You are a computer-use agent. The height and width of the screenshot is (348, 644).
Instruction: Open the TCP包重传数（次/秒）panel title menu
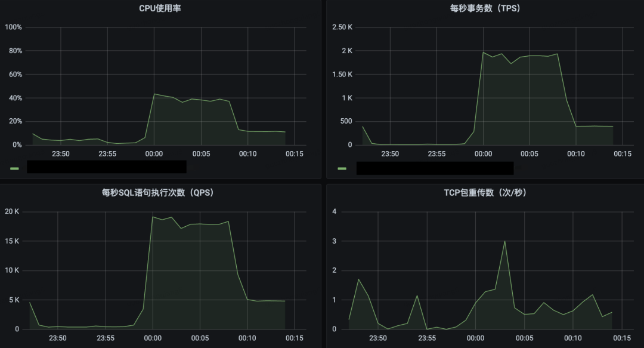(x=485, y=193)
